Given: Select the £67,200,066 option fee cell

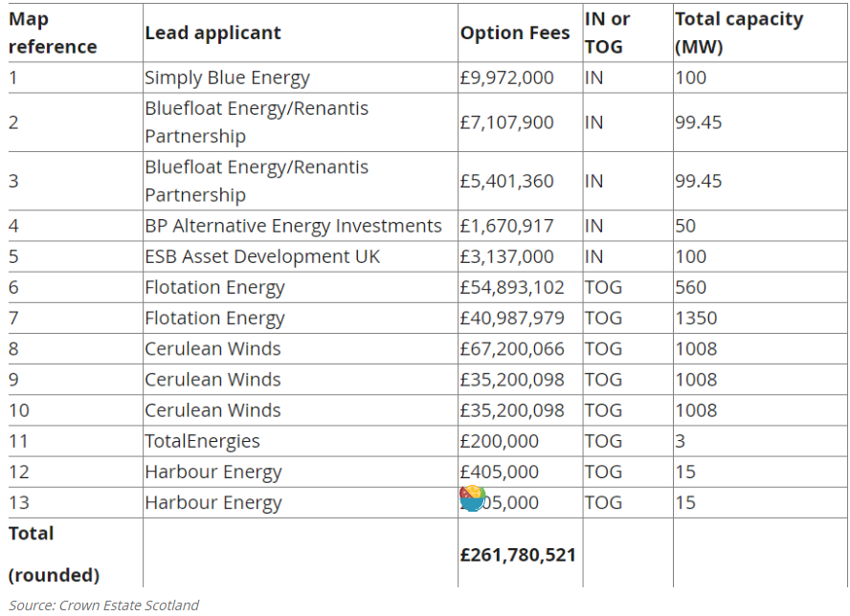Looking at the screenshot, I should pos(512,349).
